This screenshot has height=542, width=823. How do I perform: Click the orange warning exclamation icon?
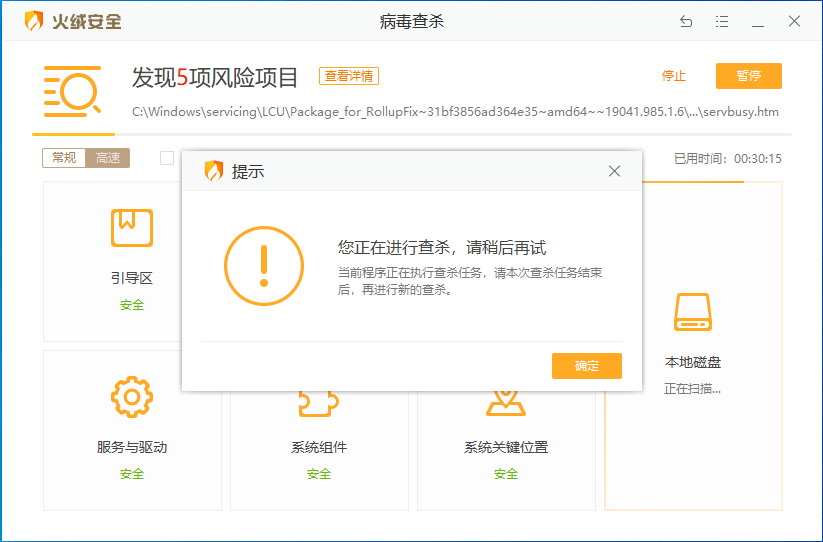[x=263, y=265]
